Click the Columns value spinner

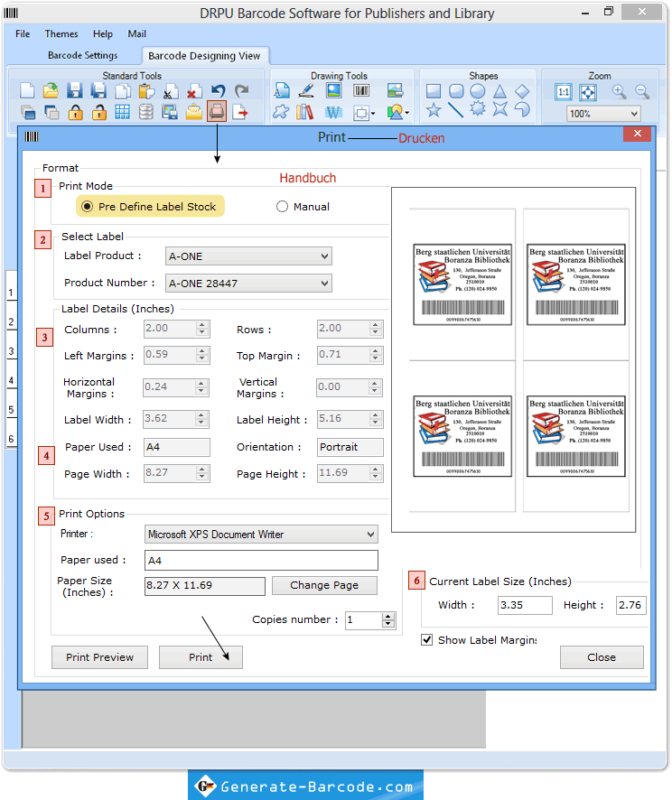202,329
